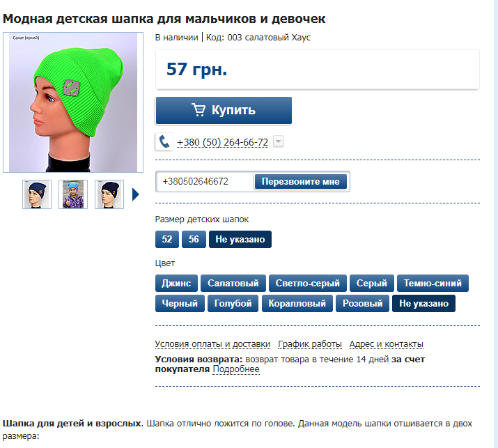Select the first navy hat thumbnail
The width and height of the screenshot is (498, 448).
37,194
